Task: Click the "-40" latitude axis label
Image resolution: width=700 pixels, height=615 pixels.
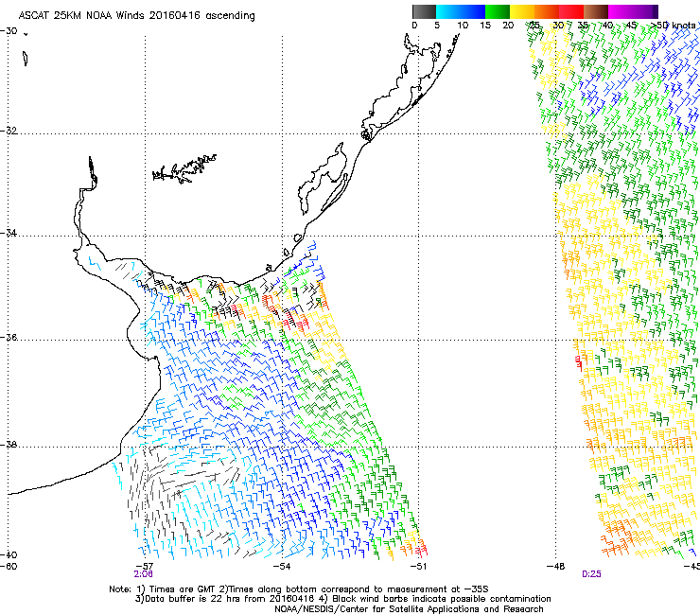Action: point(9,555)
